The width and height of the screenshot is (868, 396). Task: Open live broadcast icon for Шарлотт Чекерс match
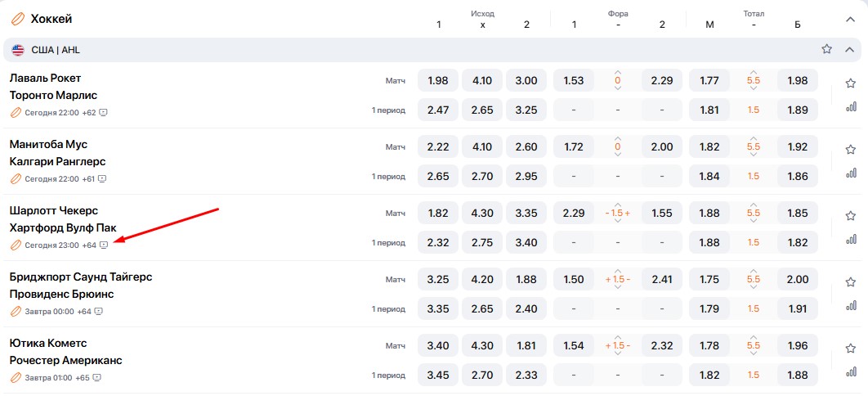point(104,245)
